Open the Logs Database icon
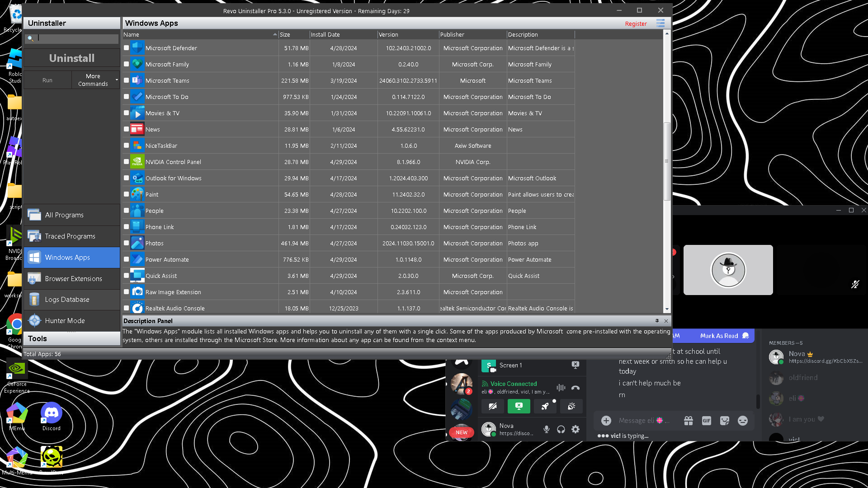The height and width of the screenshot is (488, 868). [34, 299]
